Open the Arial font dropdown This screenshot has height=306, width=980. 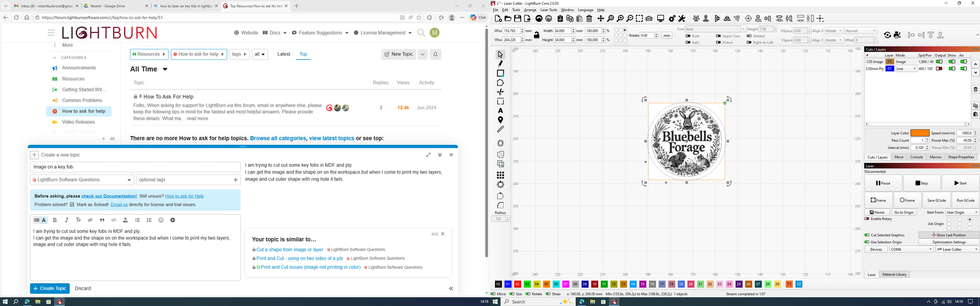click(x=715, y=29)
